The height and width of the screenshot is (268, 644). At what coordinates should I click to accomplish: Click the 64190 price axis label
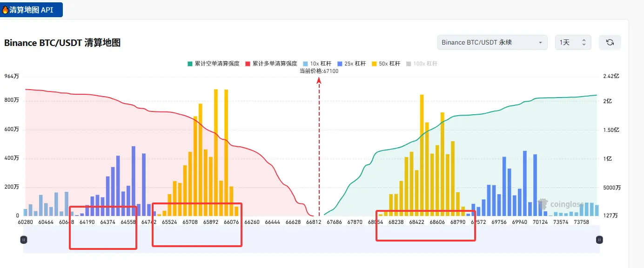(87, 222)
